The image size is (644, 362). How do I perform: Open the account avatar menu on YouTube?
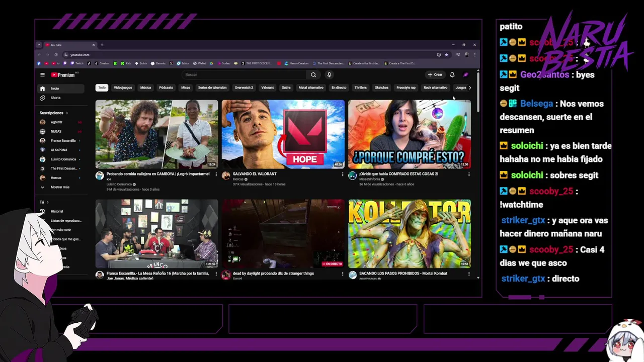pos(466,75)
